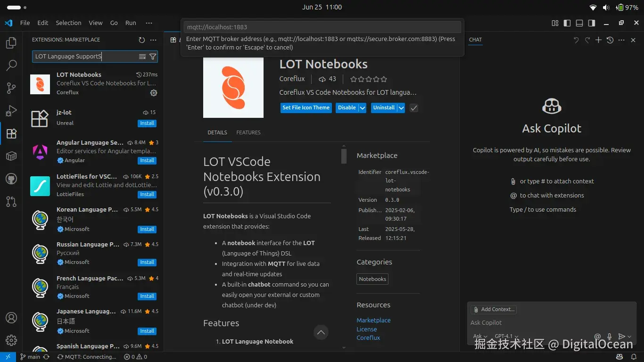Viewport: 644px width, 362px height.
Task: Rate the LOT Notebooks extension with stars
Action: [x=368, y=79]
